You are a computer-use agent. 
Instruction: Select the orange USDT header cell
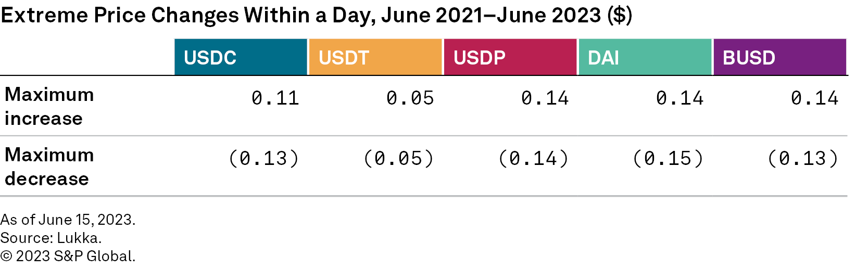pyautogui.click(x=375, y=57)
